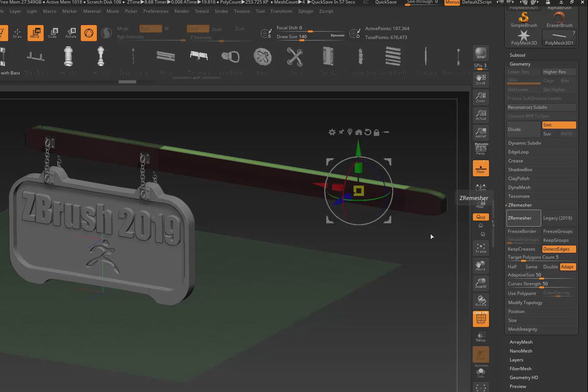Toggle Solo mode button

click(481, 372)
